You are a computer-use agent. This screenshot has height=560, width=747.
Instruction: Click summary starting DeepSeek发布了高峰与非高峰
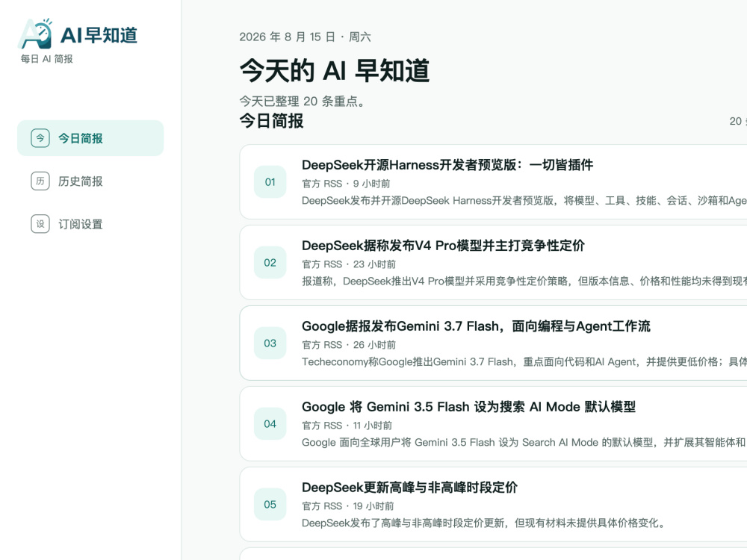point(483,523)
